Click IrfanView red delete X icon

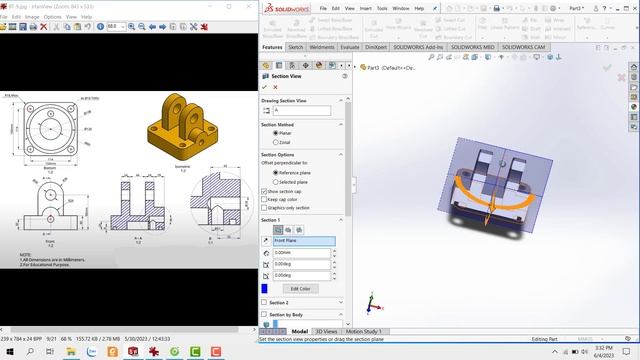pyautogui.click(x=43, y=27)
